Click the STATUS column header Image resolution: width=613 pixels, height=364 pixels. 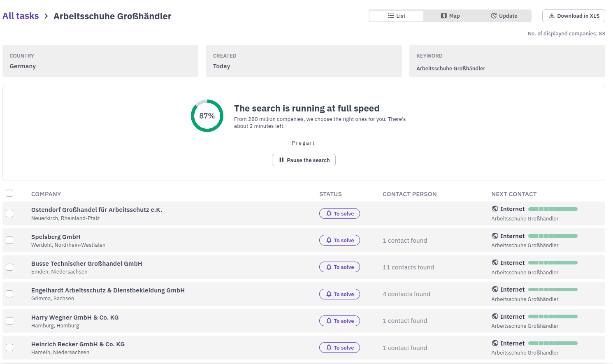[330, 194]
